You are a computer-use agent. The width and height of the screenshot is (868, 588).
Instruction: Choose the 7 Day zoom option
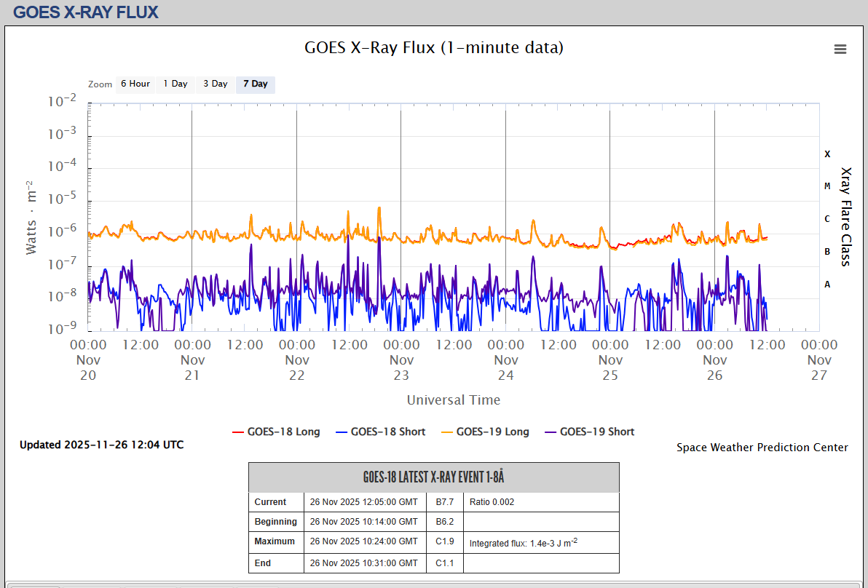(x=255, y=84)
